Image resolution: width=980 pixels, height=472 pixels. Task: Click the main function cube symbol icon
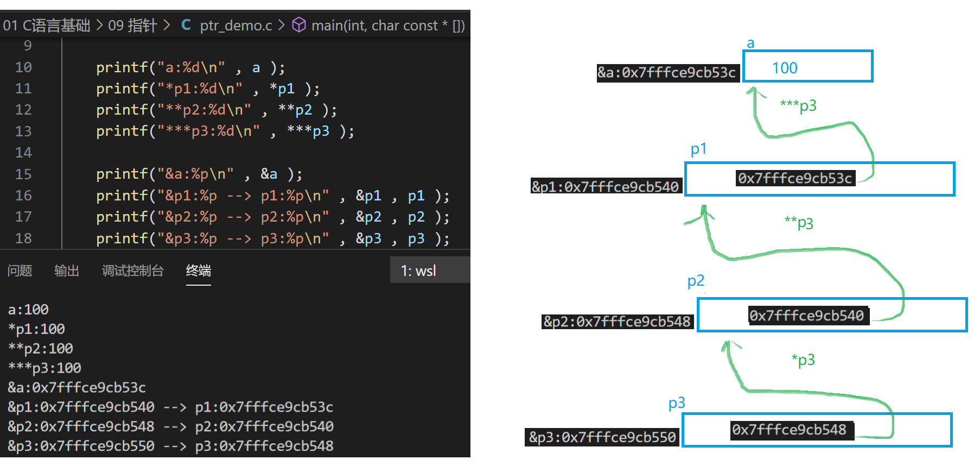click(x=299, y=25)
